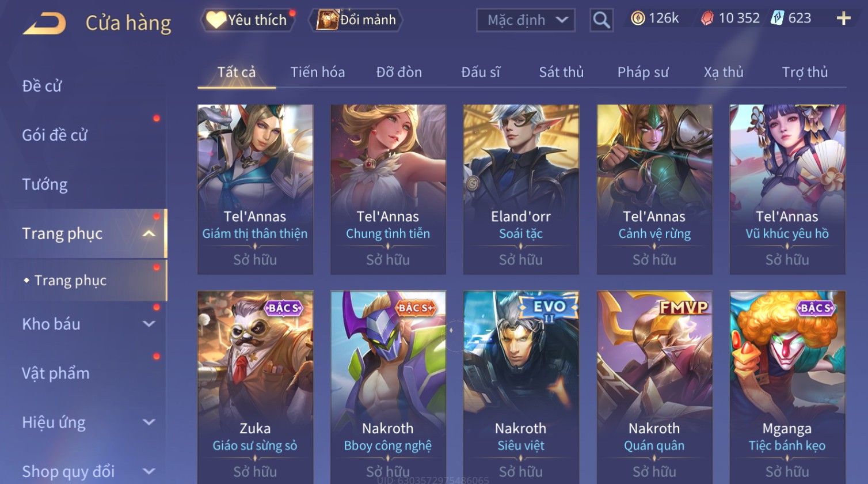
Task: Tap the blue voucher currency icon
Action: [777, 18]
